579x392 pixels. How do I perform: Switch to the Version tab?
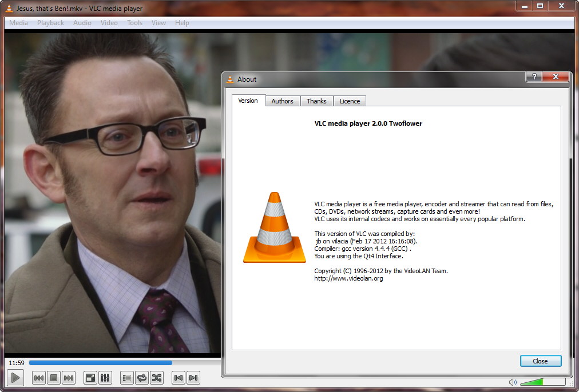[248, 101]
